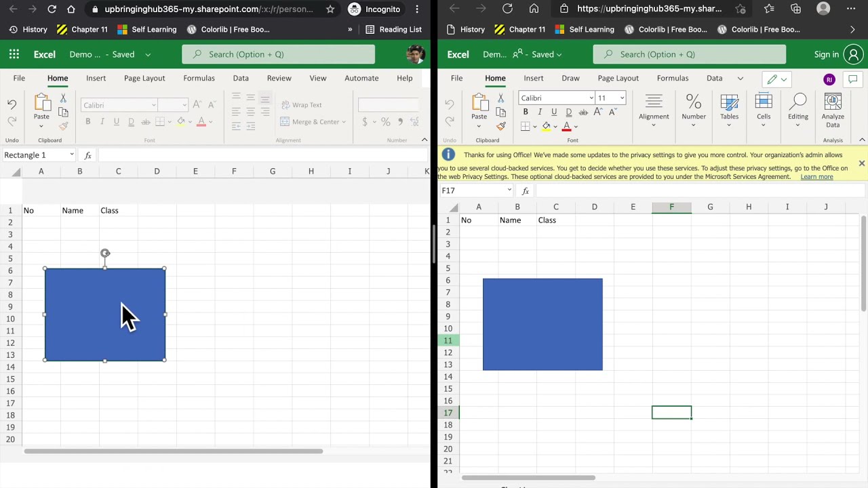Click the Learn more link in privacy banner
868x488 pixels.
point(816,177)
